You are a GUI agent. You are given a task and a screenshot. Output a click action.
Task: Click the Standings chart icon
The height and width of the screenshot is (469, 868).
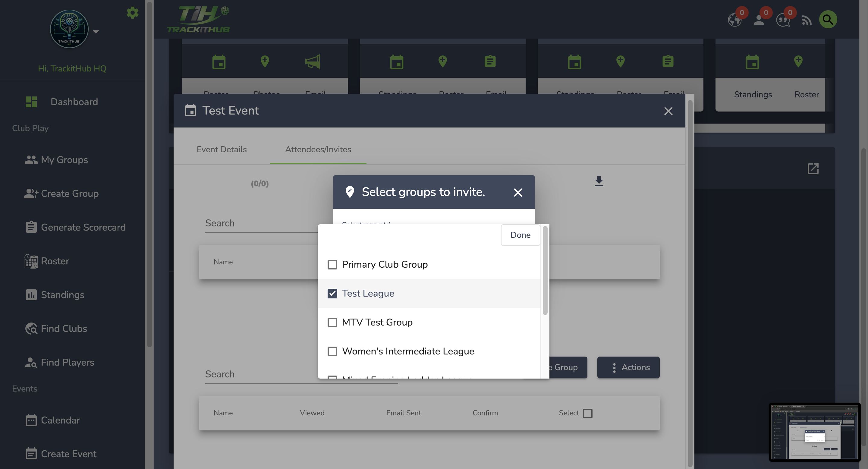31,294
